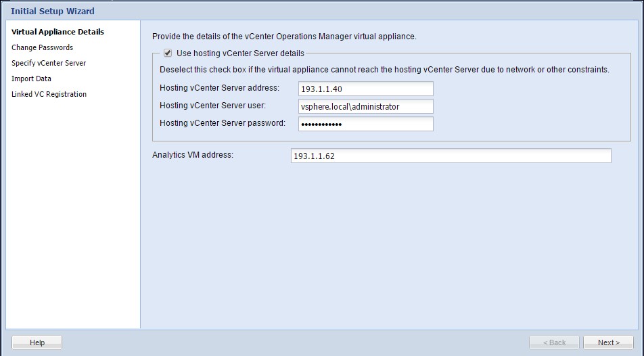Click the 'Deselect this check box' hint text

point(384,70)
